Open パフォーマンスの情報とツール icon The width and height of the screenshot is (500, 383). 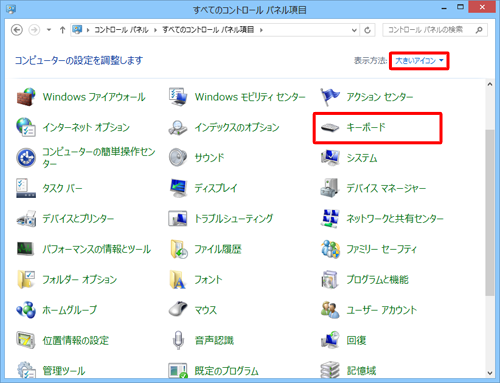[x=25, y=249]
